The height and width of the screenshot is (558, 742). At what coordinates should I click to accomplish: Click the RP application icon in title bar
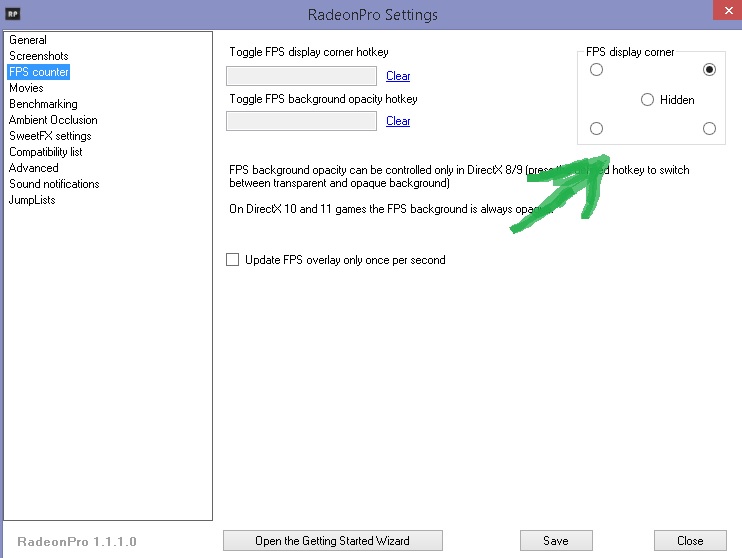[12, 14]
